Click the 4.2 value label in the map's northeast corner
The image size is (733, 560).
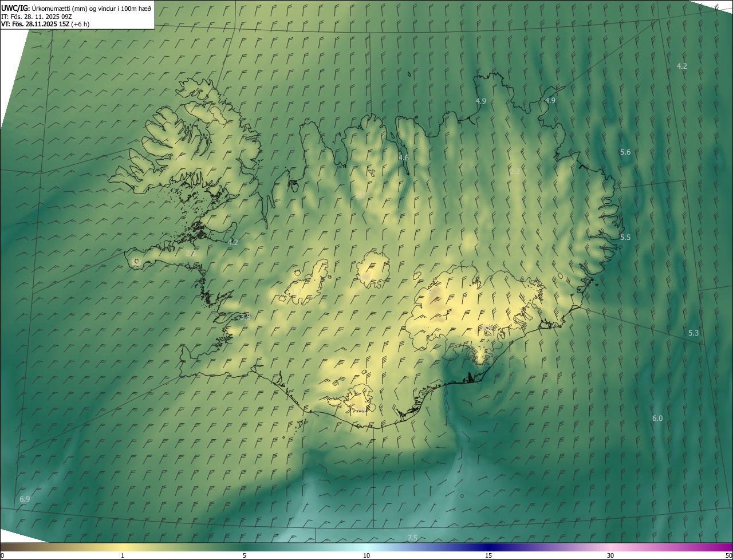[681, 66]
